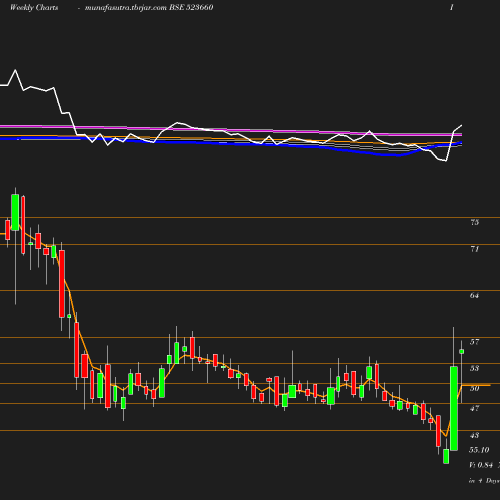Select the 57 price level label
This screenshot has width=500, height=500.
(x=475, y=342)
